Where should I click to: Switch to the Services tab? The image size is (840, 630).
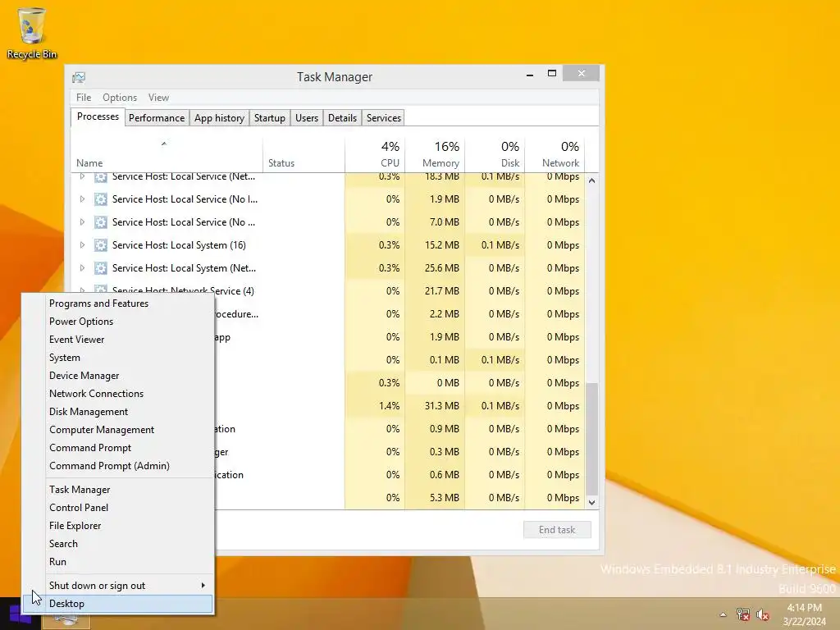(384, 118)
